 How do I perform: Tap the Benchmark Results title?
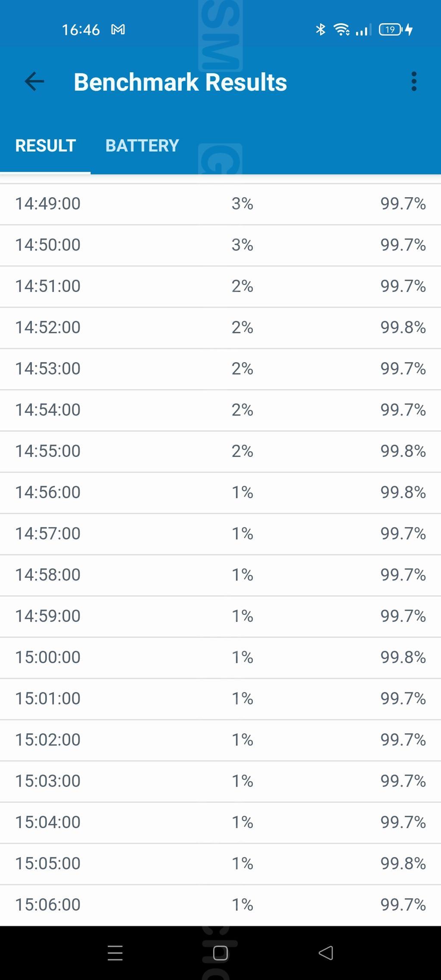[180, 82]
